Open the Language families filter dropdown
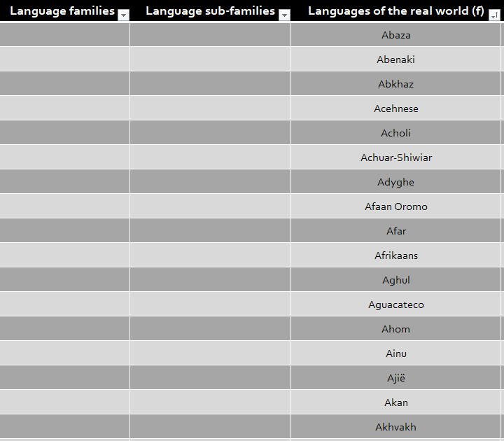This screenshot has width=504, height=441. (x=123, y=15)
